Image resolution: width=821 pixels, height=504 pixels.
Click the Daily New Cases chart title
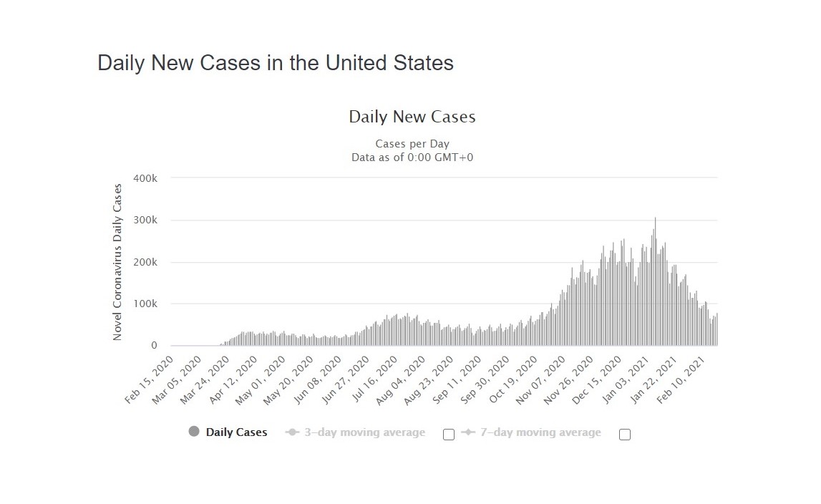pos(412,116)
